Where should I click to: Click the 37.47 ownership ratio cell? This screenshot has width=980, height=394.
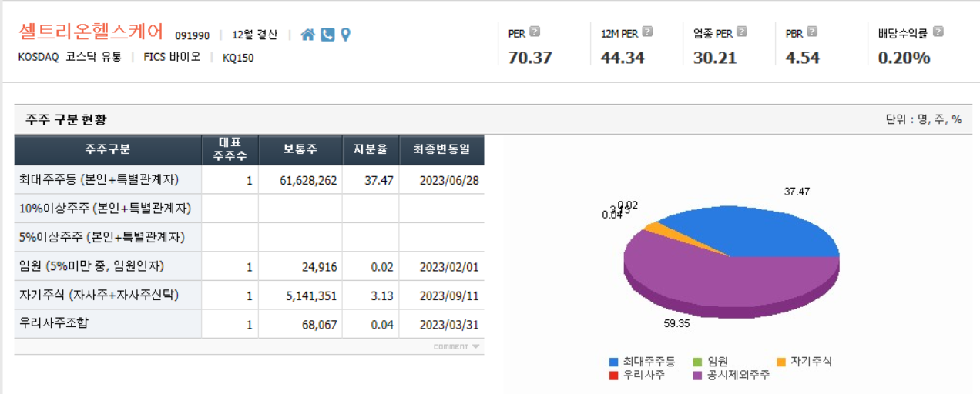point(371,180)
